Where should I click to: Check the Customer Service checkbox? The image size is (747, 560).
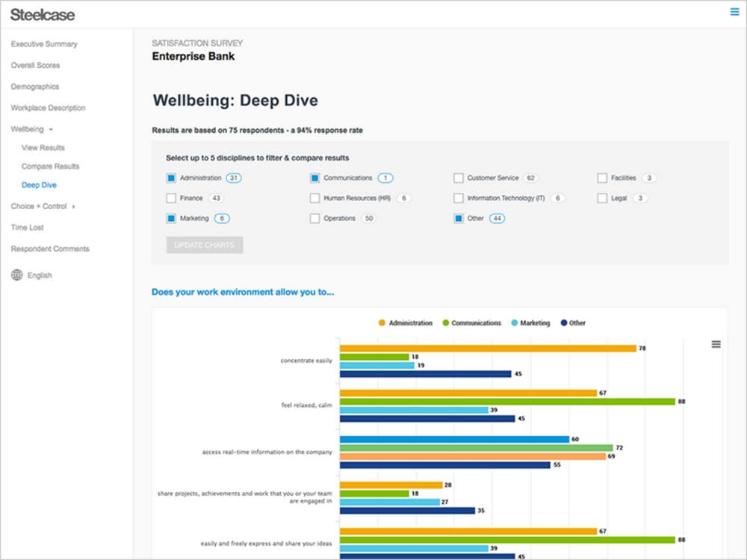tap(459, 178)
